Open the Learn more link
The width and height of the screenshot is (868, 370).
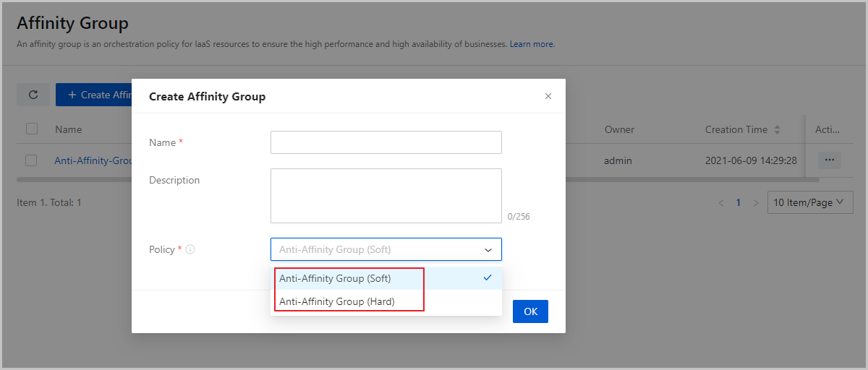532,44
